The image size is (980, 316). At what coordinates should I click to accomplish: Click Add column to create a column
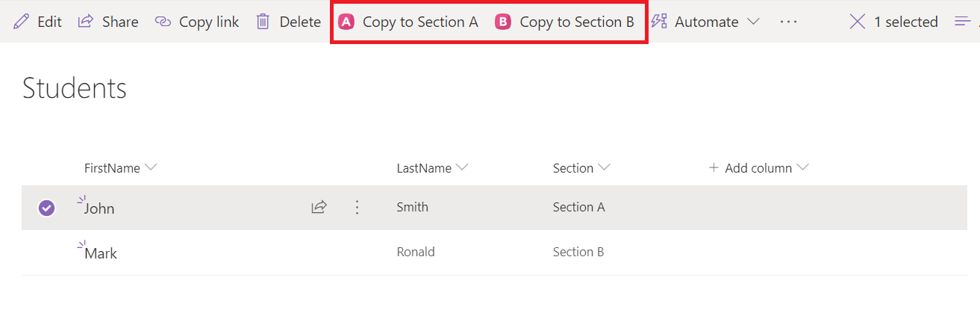coord(758,168)
